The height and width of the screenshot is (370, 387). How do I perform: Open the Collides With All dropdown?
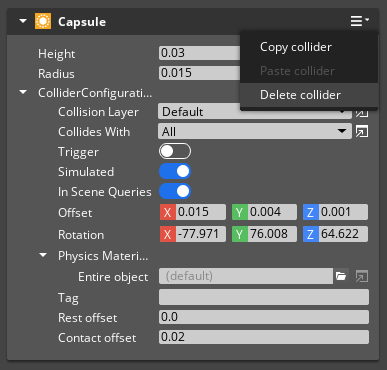255,131
